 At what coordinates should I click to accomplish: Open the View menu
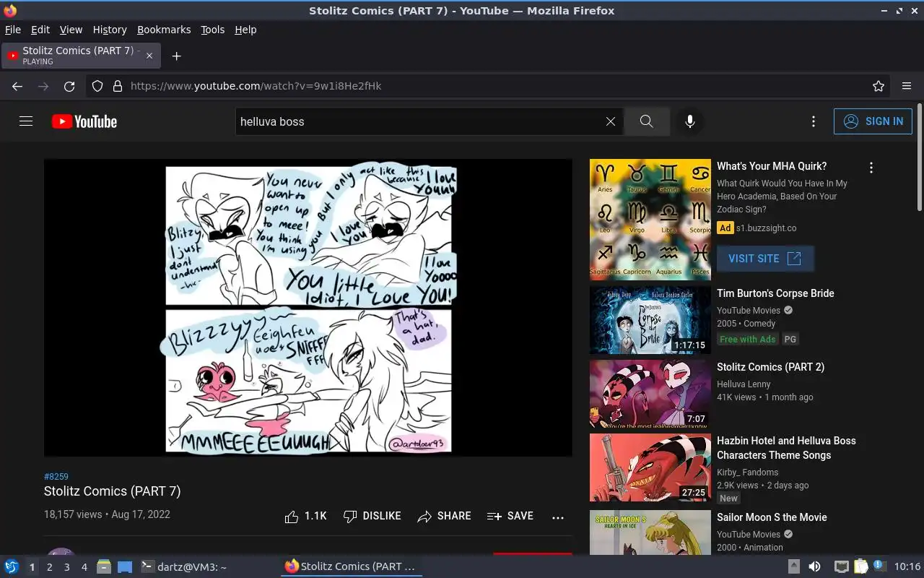coord(71,30)
